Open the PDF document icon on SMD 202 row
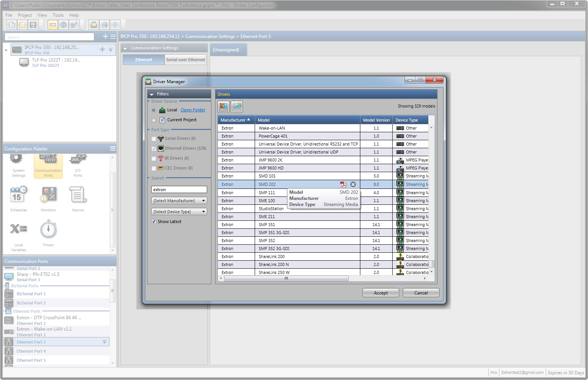The width and height of the screenshot is (588, 380). 343,184
